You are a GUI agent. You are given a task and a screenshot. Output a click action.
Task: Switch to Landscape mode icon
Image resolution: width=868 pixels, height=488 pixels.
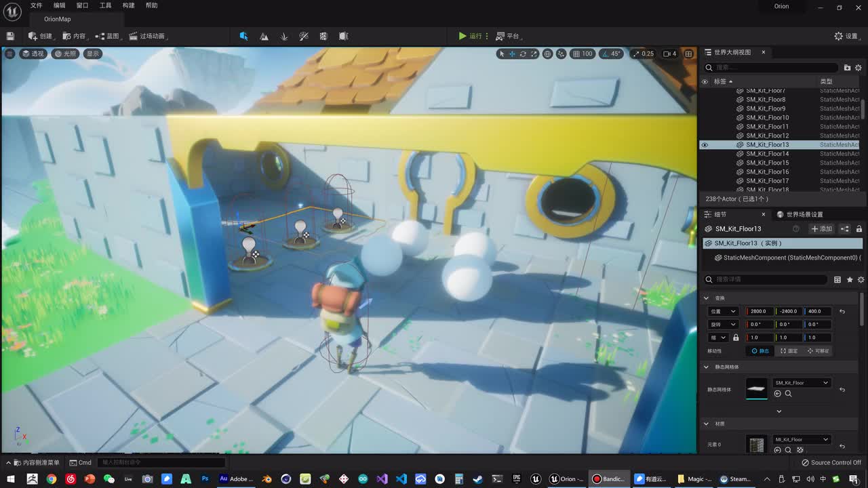click(264, 36)
